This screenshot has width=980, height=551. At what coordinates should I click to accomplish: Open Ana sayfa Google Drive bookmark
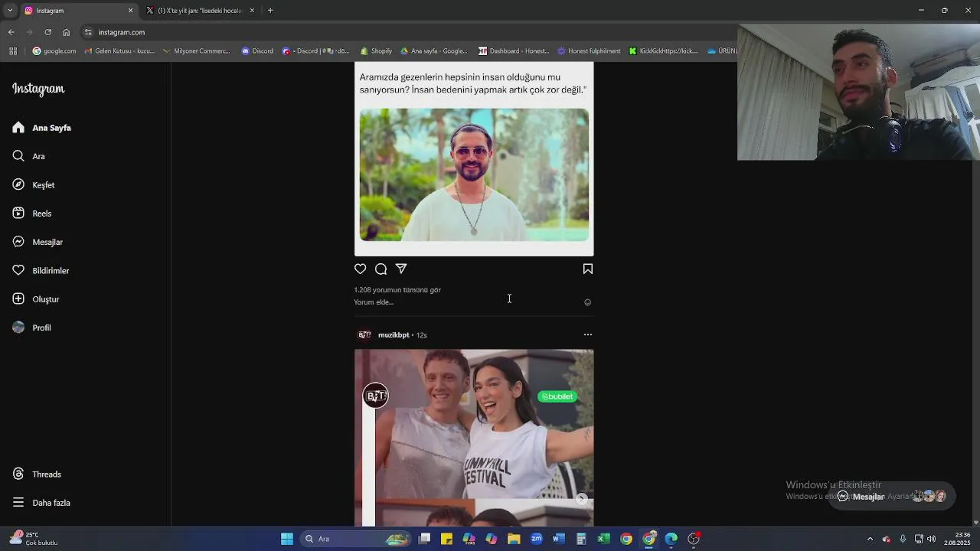click(433, 51)
